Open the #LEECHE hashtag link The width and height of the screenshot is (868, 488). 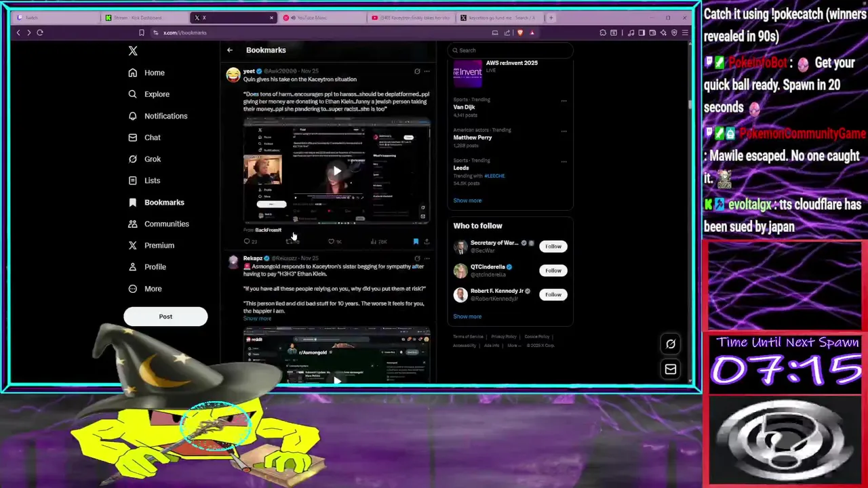(494, 176)
